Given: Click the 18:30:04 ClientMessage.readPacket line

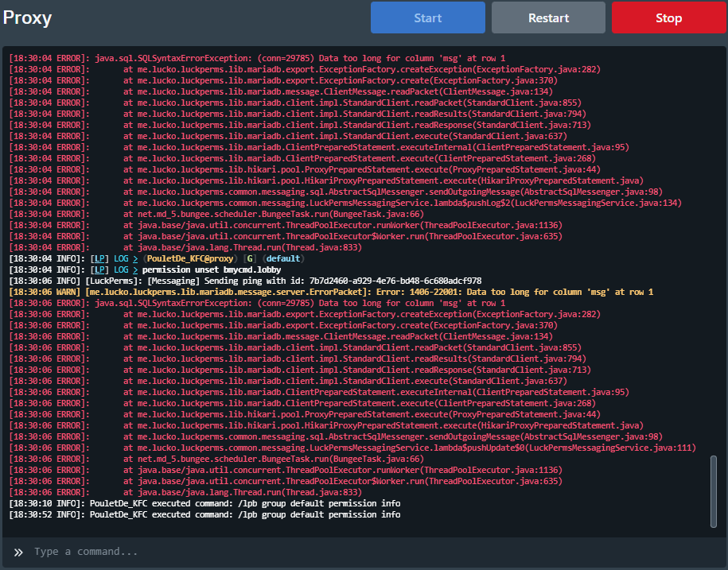Looking at the screenshot, I should tap(281, 91).
